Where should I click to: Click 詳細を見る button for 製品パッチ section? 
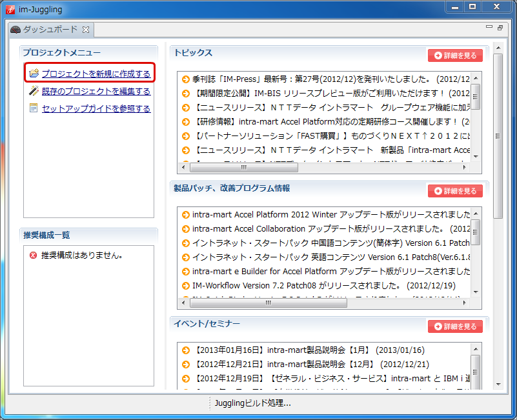455,191
